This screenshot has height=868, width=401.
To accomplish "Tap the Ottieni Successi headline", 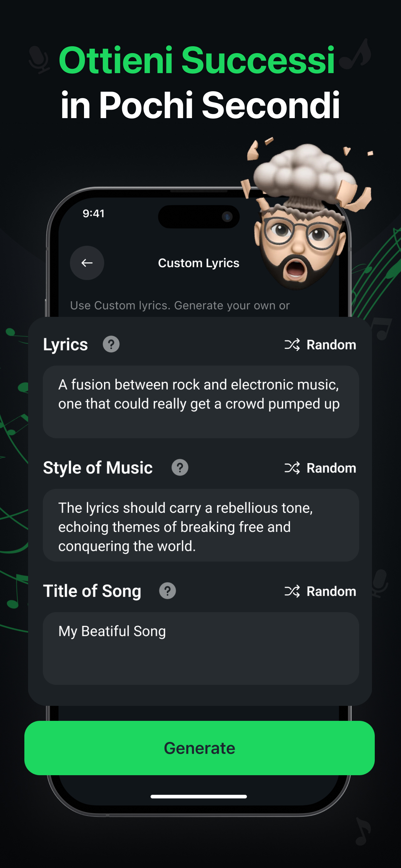I will coord(197,61).
